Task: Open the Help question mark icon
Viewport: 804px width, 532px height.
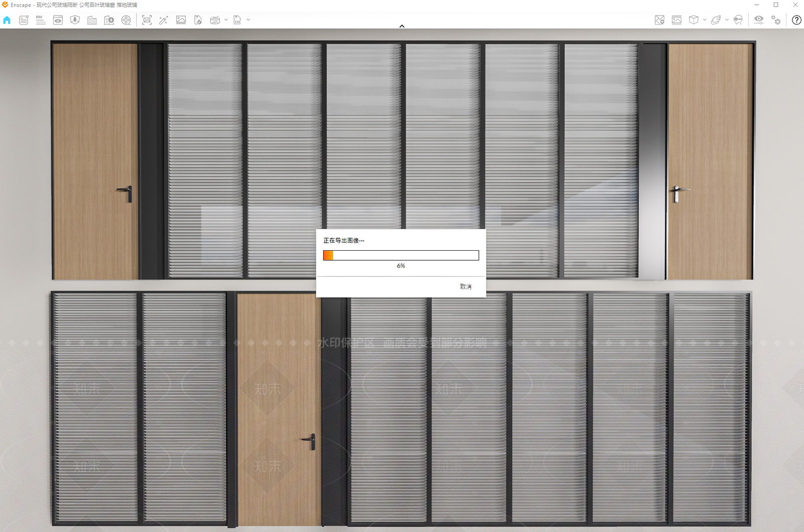Action: (796, 20)
